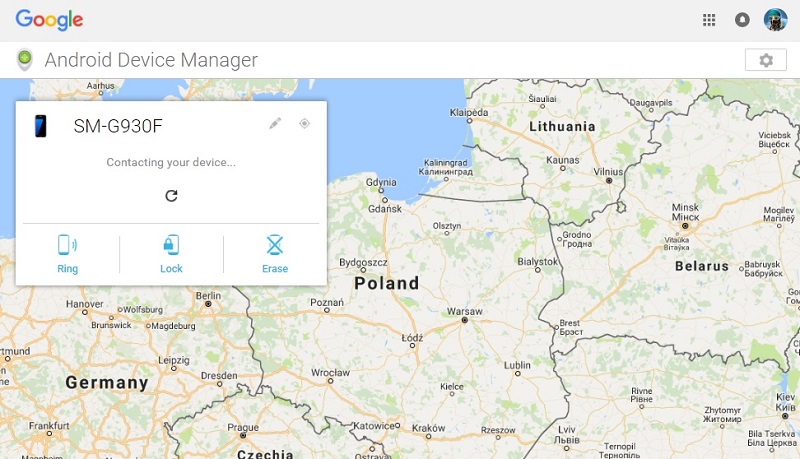Screen dimensions: 800x459
Task: Click the Wrocław label on map
Action: (x=330, y=373)
